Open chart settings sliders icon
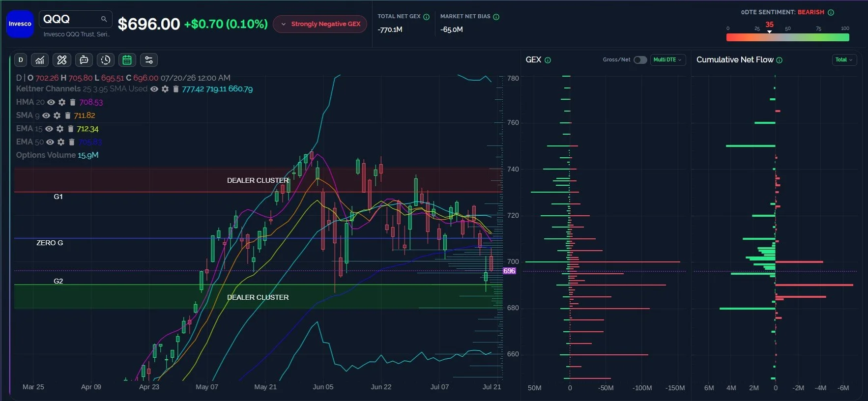 [x=148, y=60]
